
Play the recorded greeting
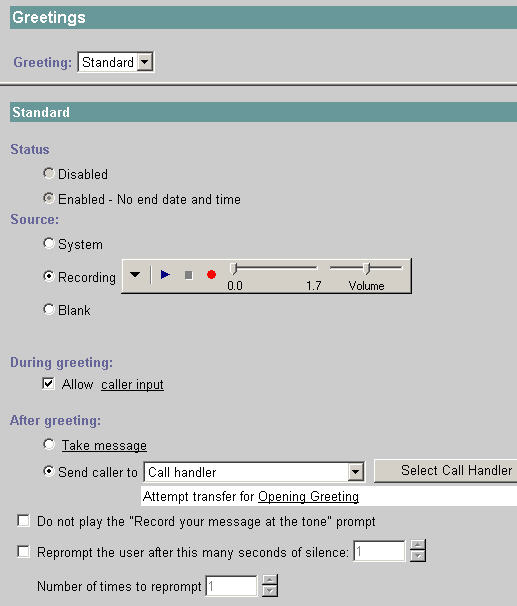pyautogui.click(x=165, y=275)
